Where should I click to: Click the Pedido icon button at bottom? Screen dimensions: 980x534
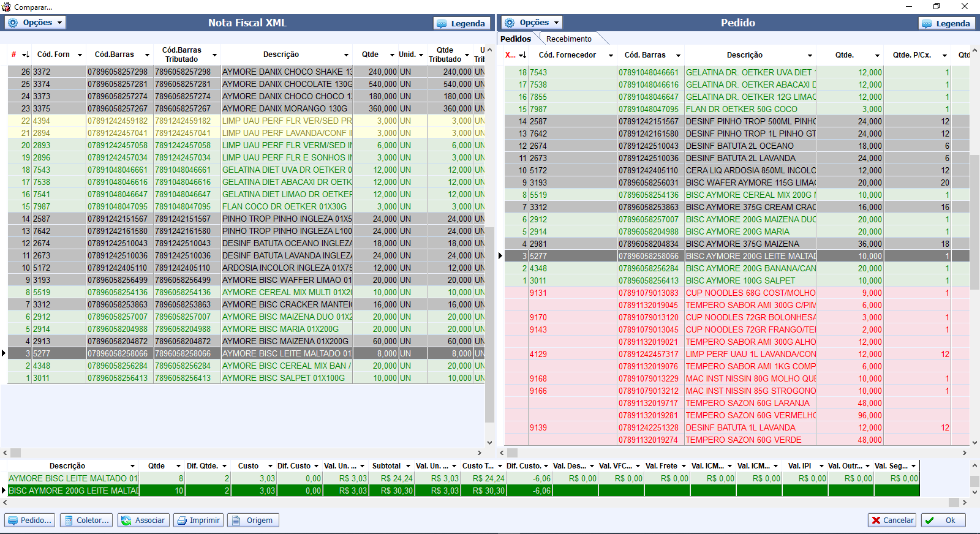coord(29,521)
